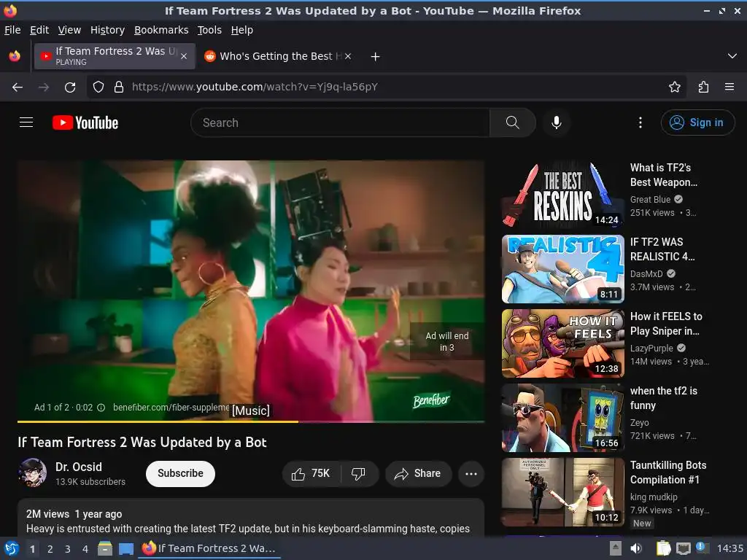Image resolution: width=747 pixels, height=560 pixels.
Task: Go to the YouTube home logo
Action: coord(85,122)
